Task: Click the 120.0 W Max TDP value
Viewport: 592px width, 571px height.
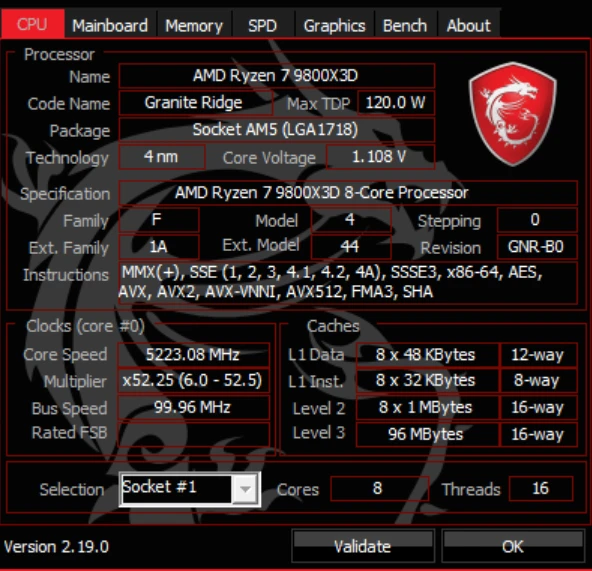Action: coord(396,103)
